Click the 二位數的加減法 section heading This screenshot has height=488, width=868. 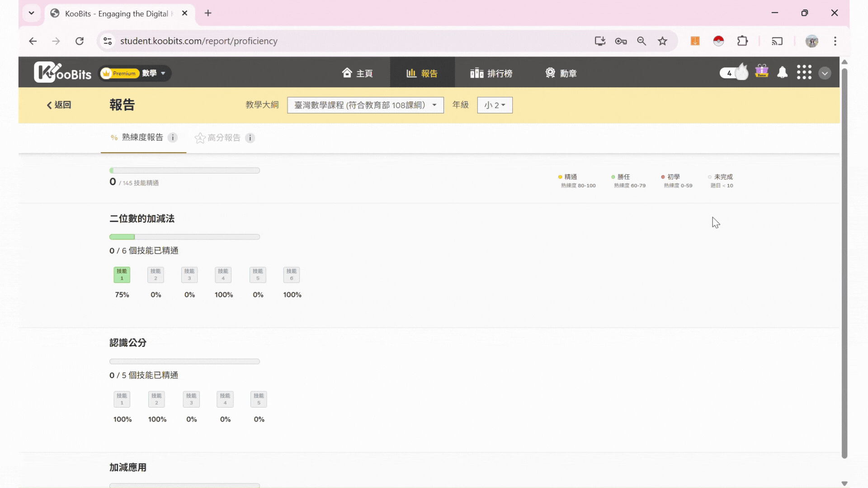click(142, 219)
